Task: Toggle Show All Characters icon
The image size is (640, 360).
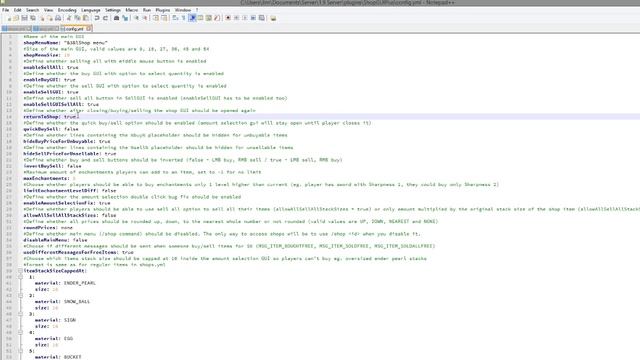Action: coord(183,18)
